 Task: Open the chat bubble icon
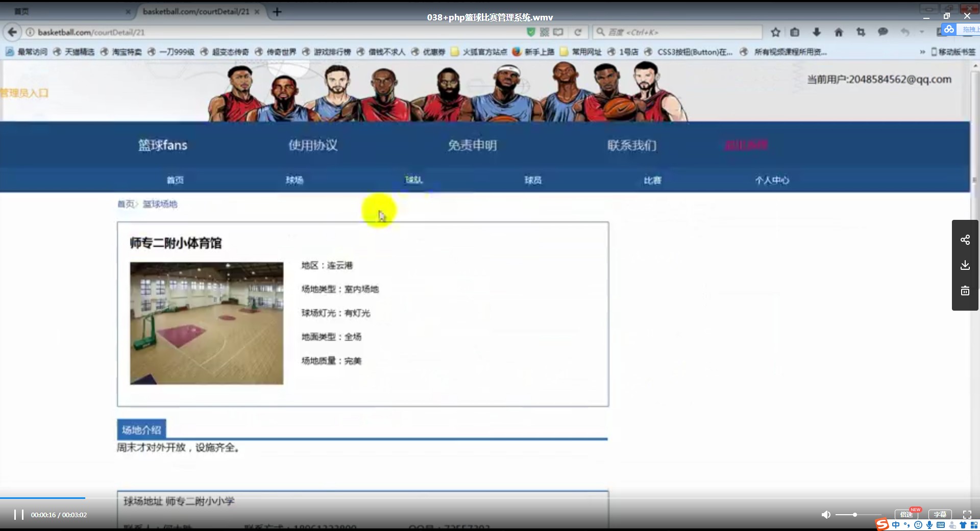click(x=883, y=32)
